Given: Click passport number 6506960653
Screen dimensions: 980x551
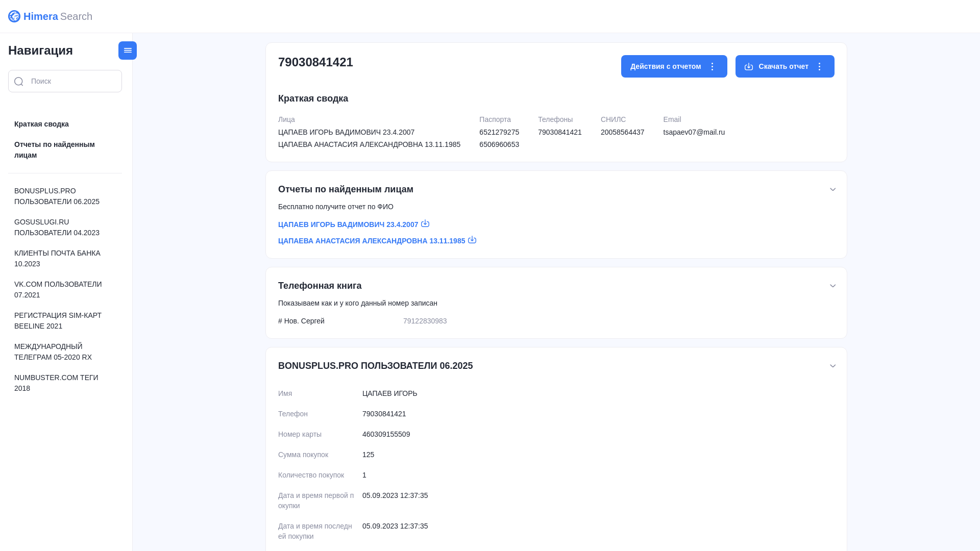Looking at the screenshot, I should pyautogui.click(x=499, y=144).
